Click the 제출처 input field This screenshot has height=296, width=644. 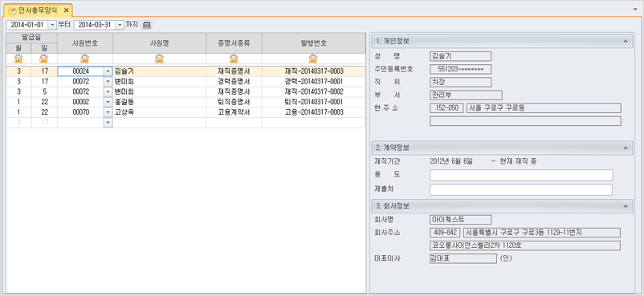(x=521, y=189)
